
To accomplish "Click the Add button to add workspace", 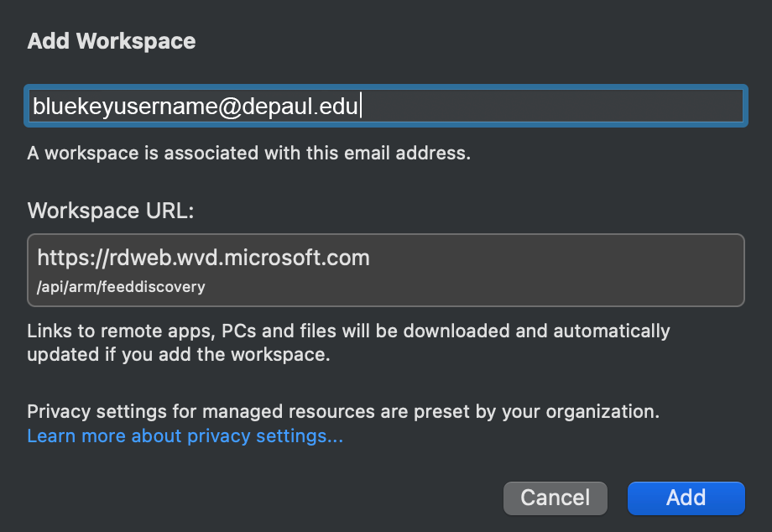I will click(686, 498).
